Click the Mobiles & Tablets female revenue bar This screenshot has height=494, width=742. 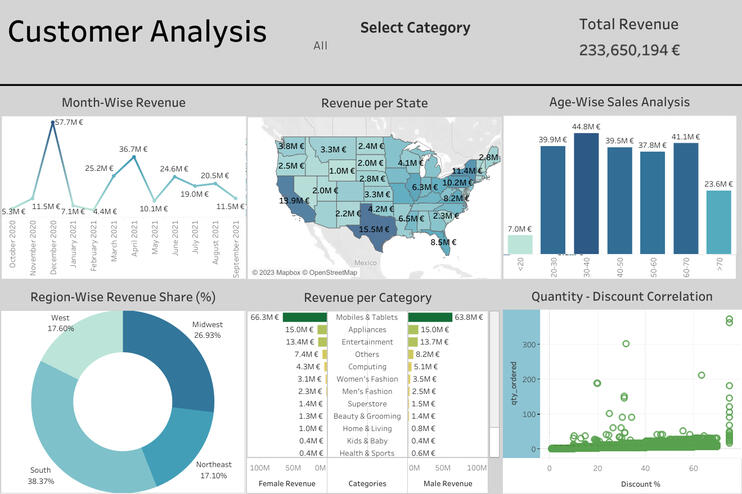pyautogui.click(x=298, y=317)
